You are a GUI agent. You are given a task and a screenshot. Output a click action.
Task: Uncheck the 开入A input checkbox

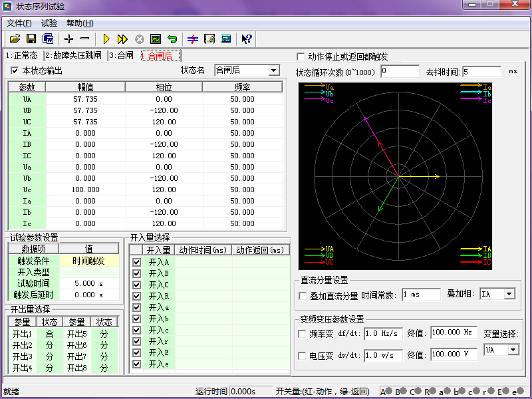[x=137, y=262]
